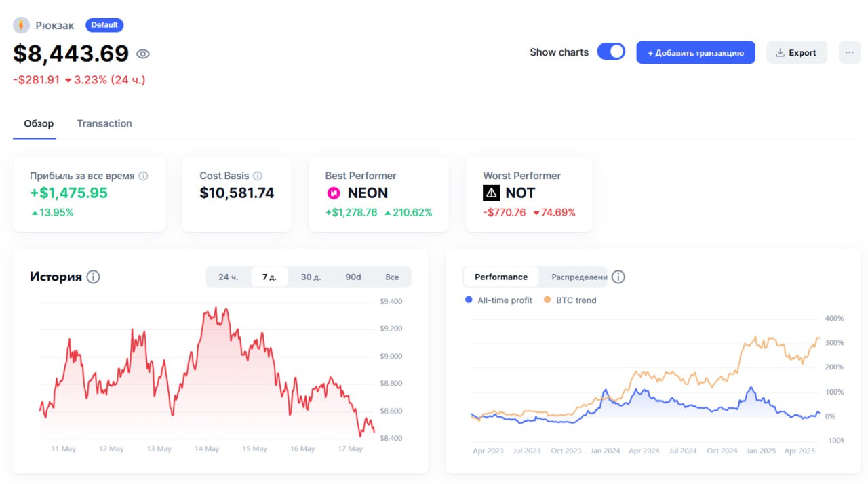
Task: Click info icon next to История heading
Action: click(93, 277)
